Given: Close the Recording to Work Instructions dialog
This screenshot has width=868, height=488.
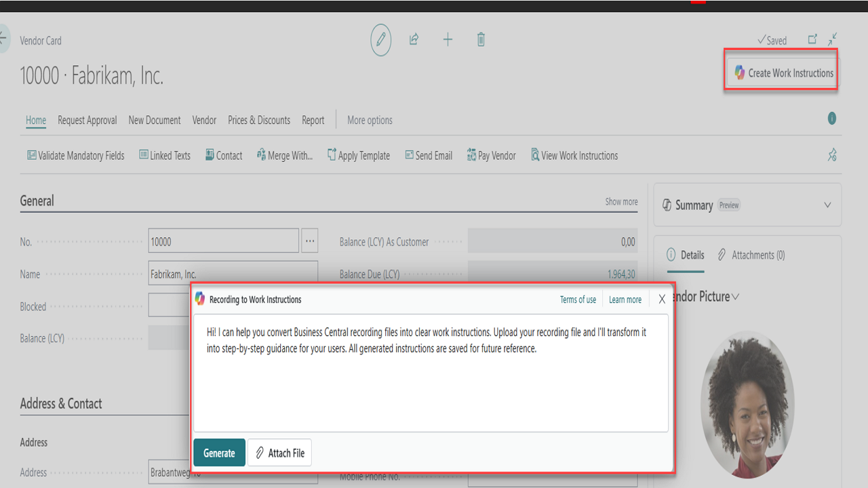Looking at the screenshot, I should (x=662, y=300).
